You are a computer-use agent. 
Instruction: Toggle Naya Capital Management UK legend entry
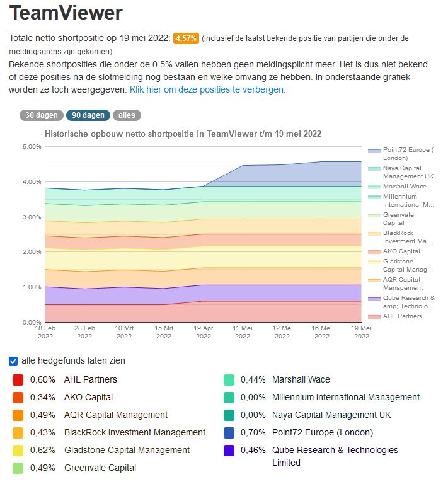401,172
